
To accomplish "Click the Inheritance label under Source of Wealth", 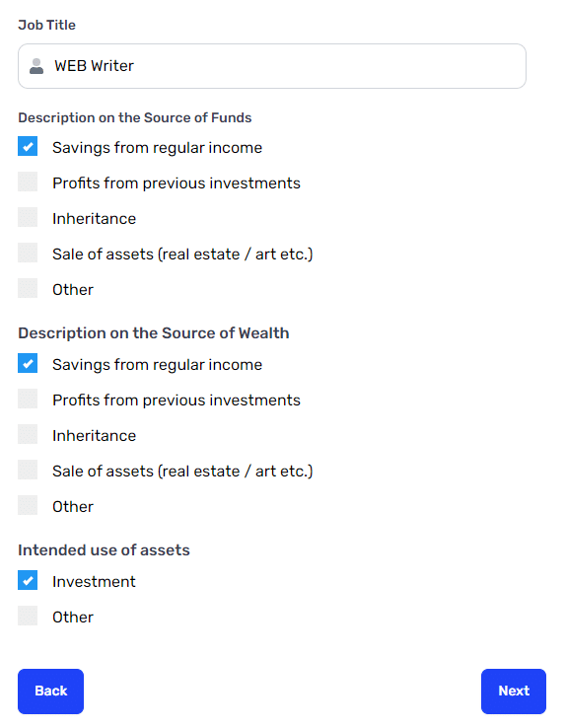I will click(x=95, y=436).
